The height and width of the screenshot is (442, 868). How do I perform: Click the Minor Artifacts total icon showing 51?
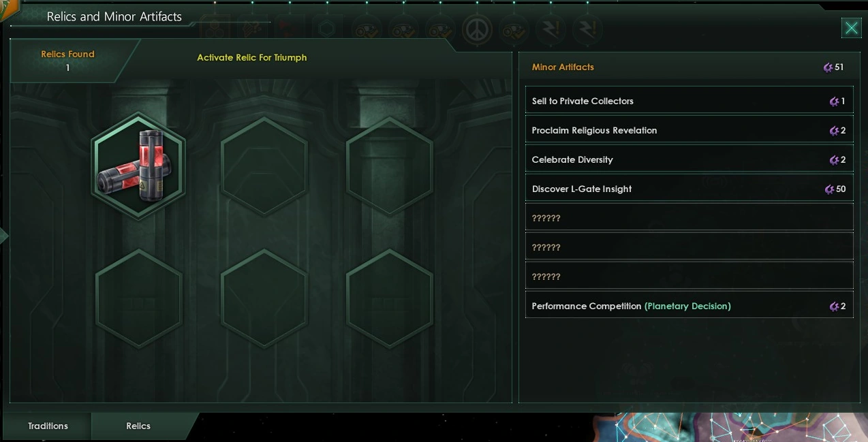[x=828, y=67]
